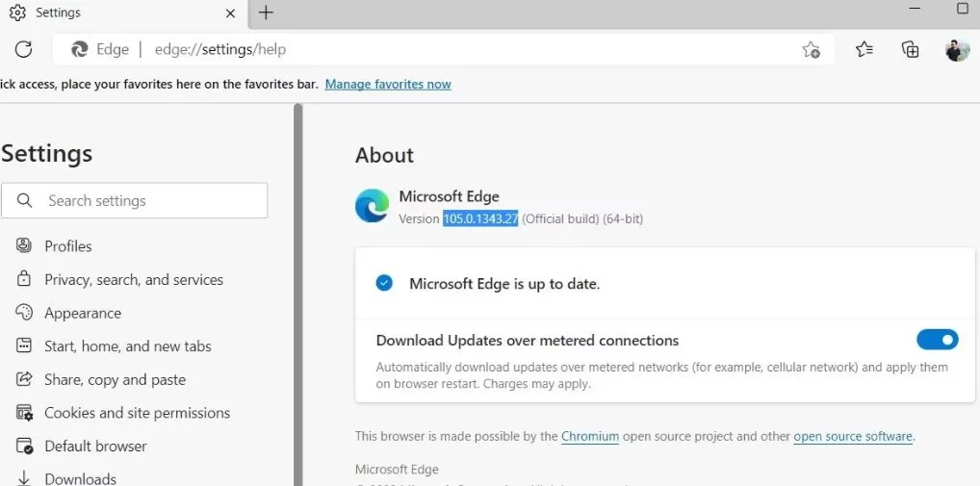Open the Chromium link
The width and height of the screenshot is (980, 486).
tap(590, 436)
